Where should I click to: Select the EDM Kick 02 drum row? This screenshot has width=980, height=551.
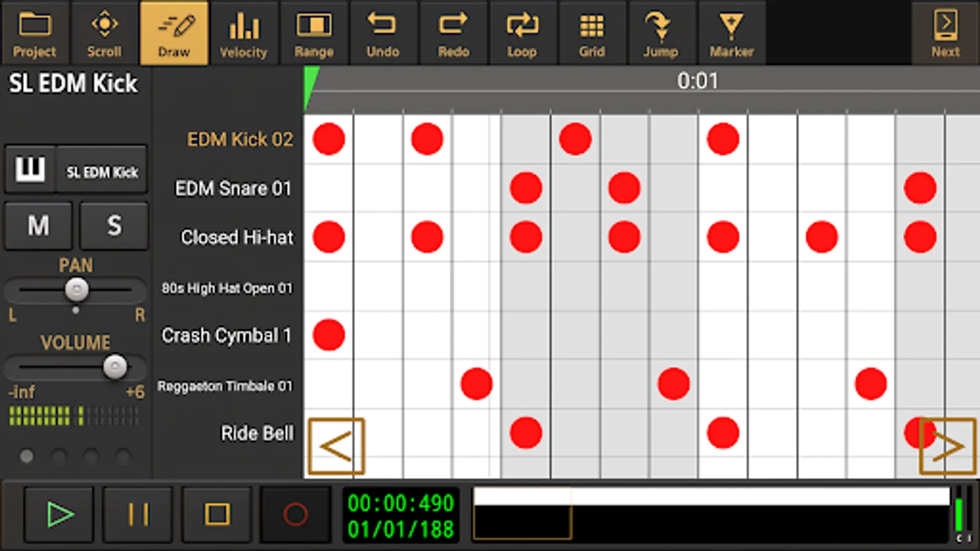pos(240,139)
